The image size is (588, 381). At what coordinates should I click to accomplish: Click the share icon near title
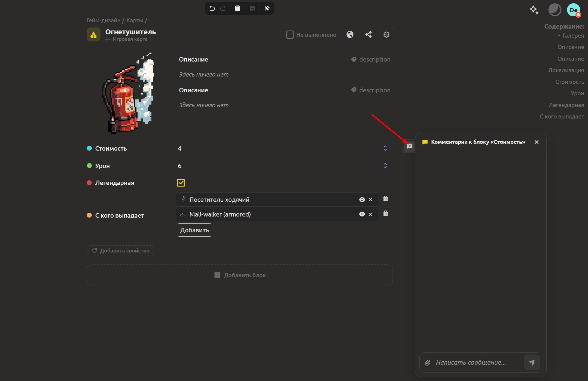click(x=368, y=35)
